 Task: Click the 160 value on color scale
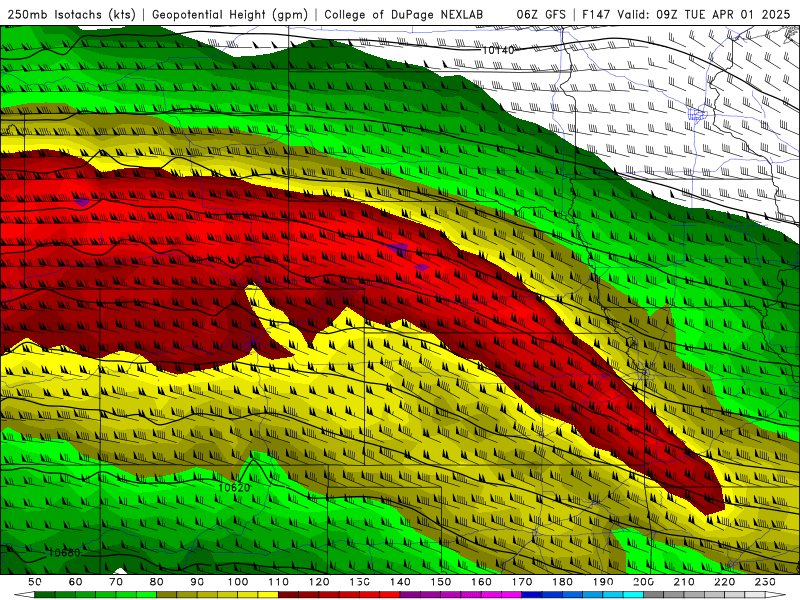click(481, 582)
